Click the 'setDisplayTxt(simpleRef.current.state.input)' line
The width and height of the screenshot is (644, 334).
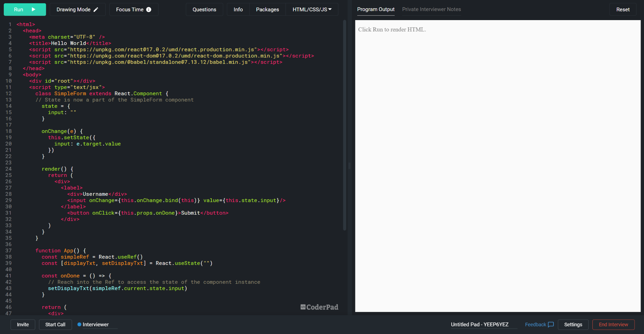click(118, 288)
